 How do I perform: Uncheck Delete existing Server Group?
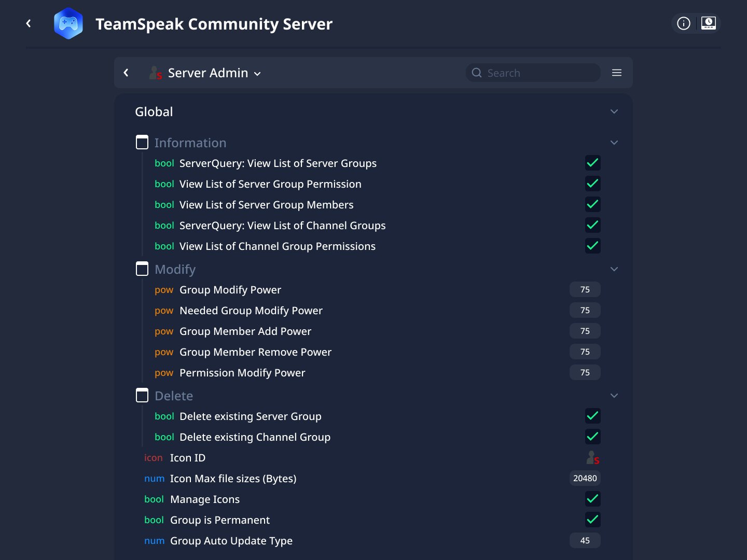[x=593, y=416]
